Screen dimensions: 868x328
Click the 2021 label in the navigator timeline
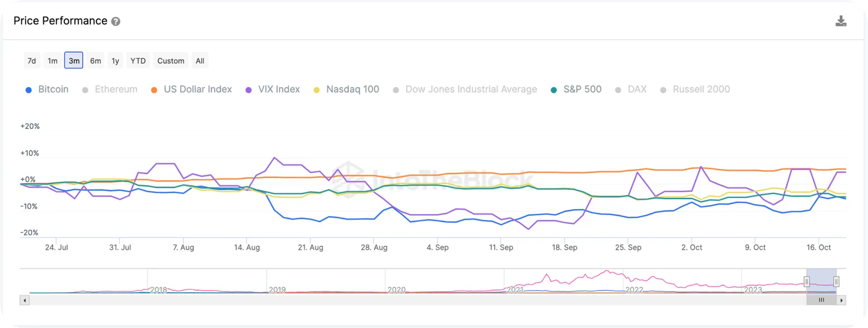coord(515,290)
